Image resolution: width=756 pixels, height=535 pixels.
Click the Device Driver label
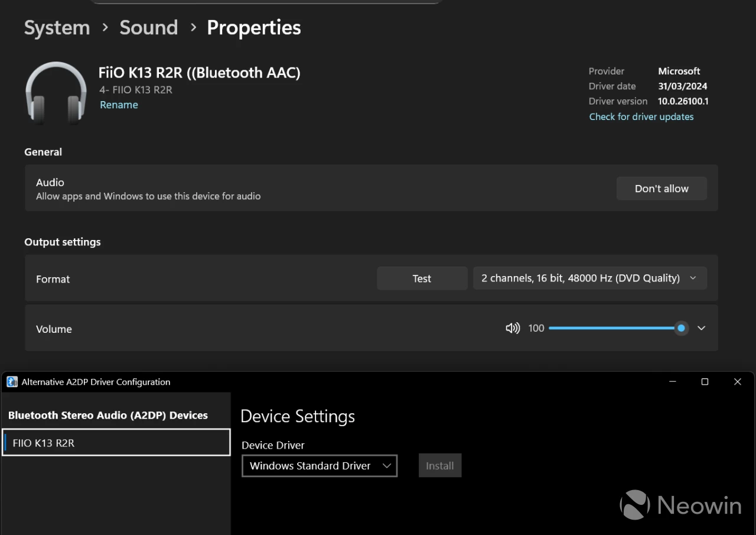pyautogui.click(x=273, y=445)
